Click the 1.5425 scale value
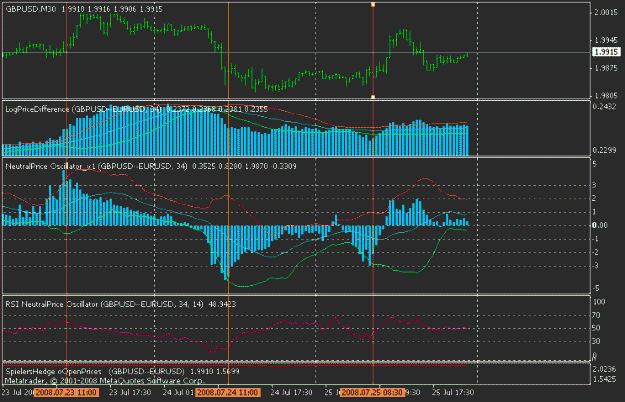 [604, 379]
